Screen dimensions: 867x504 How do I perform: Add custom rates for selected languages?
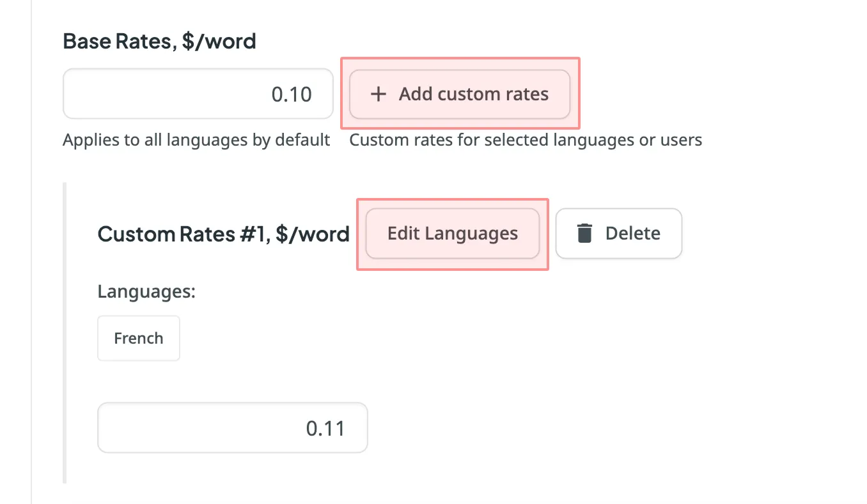(x=459, y=95)
